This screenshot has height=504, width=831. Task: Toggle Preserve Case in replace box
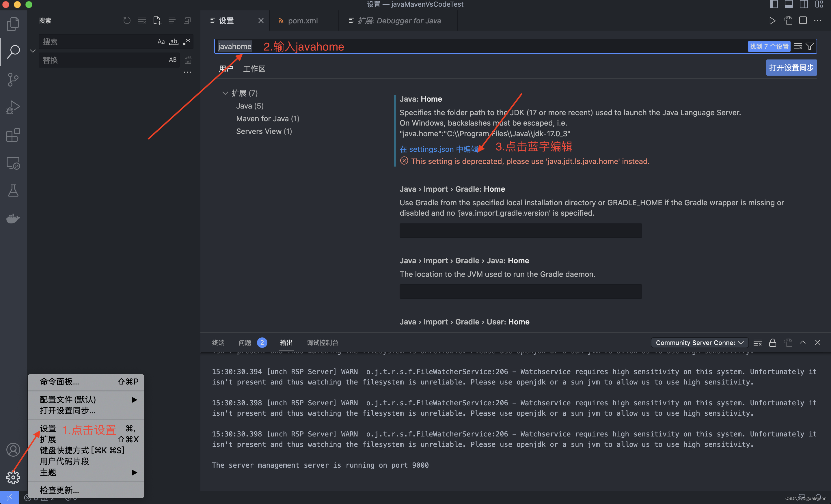coord(172,60)
